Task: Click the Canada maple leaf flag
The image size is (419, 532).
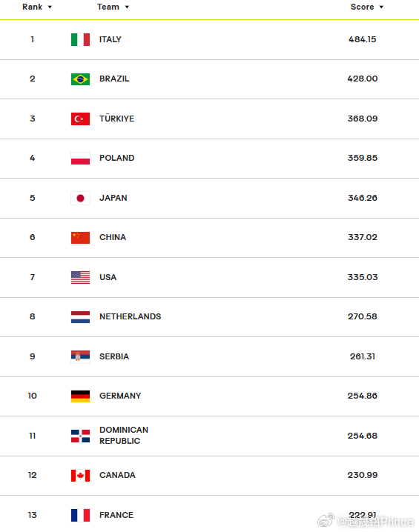Action: pos(81,476)
